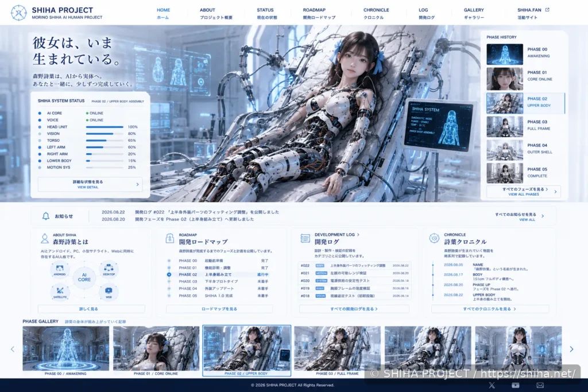
Task: Open gallery image PHASE 03 / FULL FRAME
Action: (337, 348)
